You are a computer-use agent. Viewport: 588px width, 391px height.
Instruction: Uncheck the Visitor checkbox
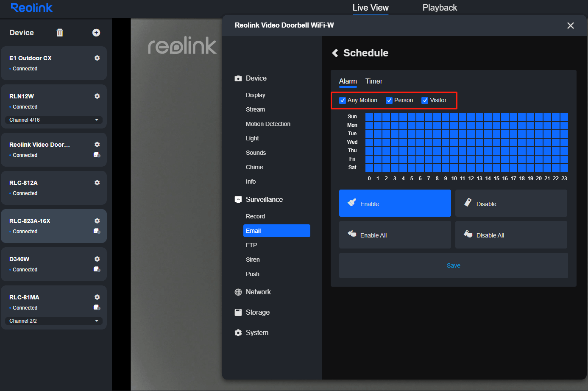[x=425, y=101]
